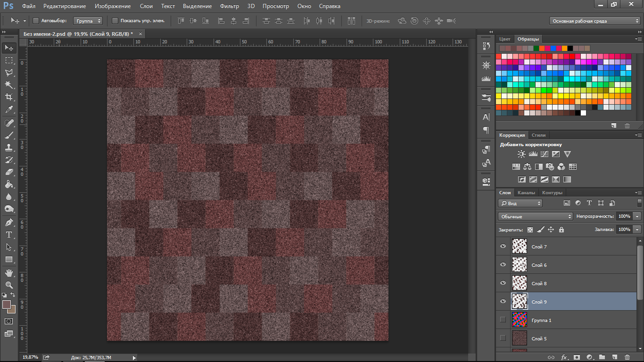Select the Hand tool
The width and height of the screenshot is (644, 362).
tap(8, 273)
